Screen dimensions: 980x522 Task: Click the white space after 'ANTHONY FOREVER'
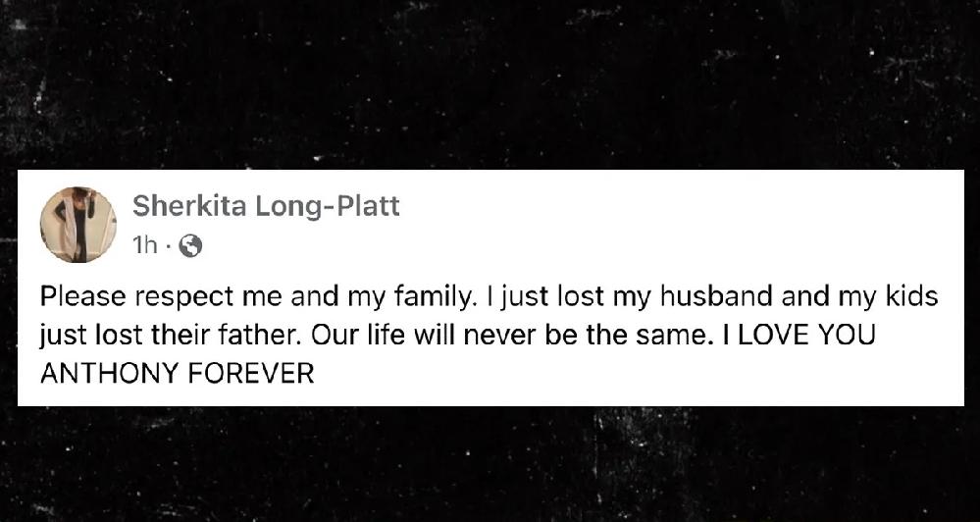pos(638,374)
